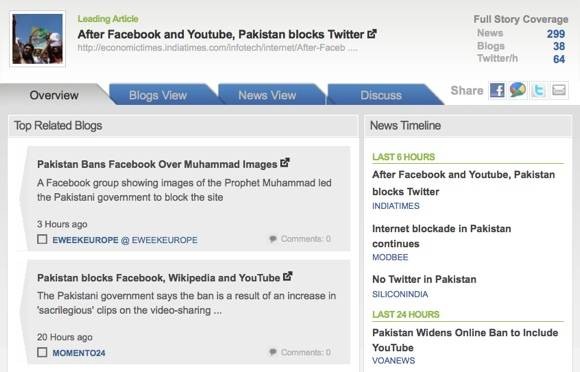580x372 pixels.
Task: Tick the checkbox beside EWEEKEUROPE
Action: (x=42, y=239)
